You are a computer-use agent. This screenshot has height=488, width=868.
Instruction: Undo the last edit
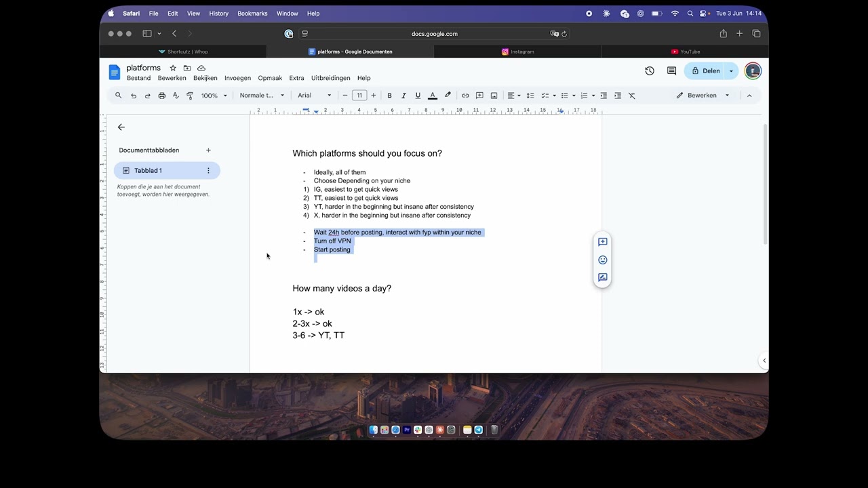(x=134, y=96)
